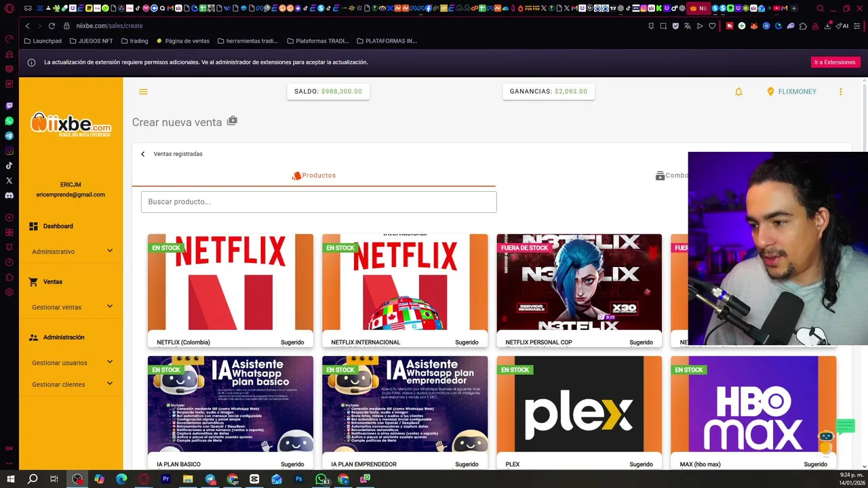Screen dimensions: 868x488
Task: Click Ir a Extensiones button
Action: point(835,62)
